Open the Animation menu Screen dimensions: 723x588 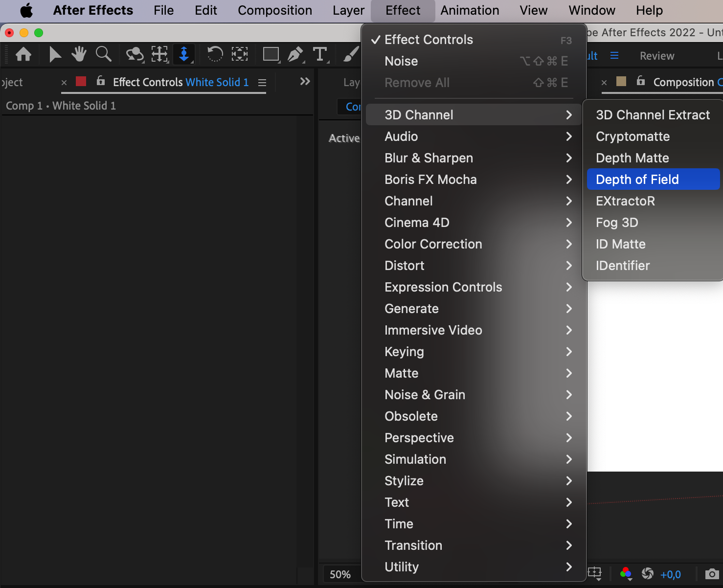tap(470, 10)
